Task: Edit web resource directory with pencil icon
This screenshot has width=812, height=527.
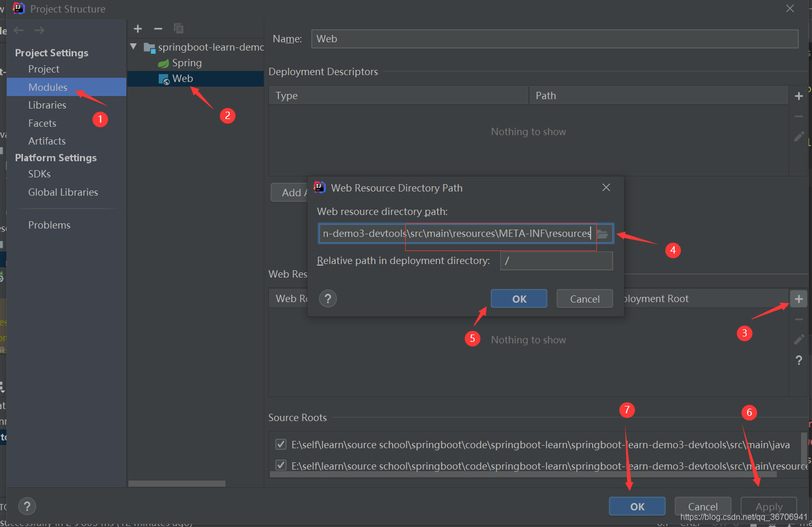Action: tap(798, 340)
